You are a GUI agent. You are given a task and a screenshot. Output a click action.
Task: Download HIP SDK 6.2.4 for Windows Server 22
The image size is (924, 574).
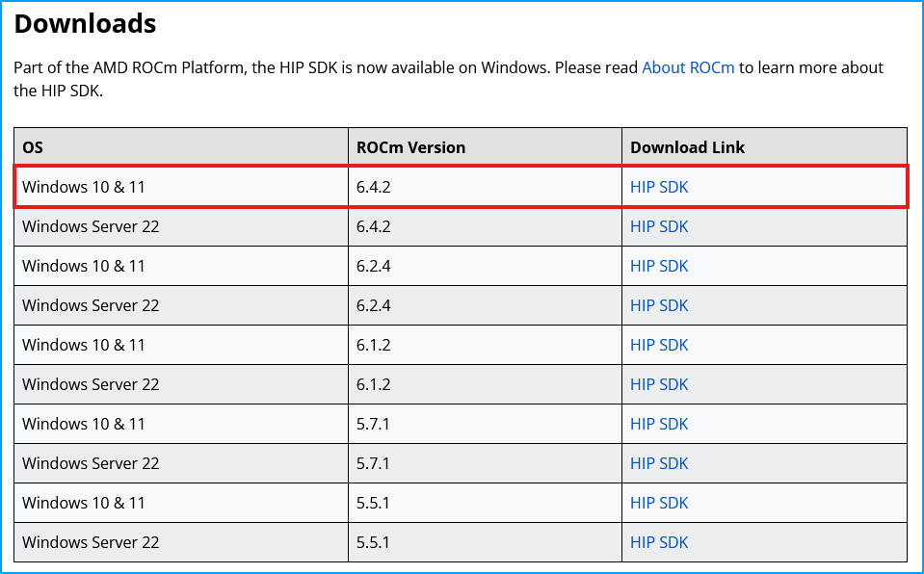click(x=659, y=305)
